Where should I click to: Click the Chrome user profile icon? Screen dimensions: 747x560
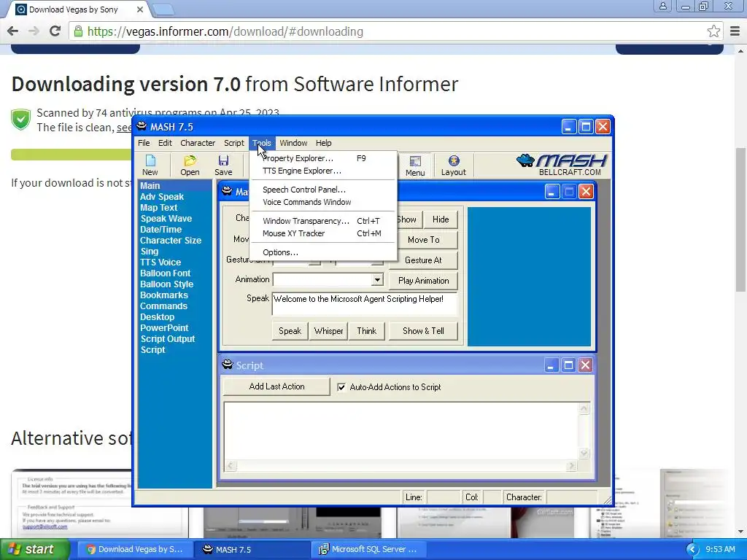coord(662,6)
